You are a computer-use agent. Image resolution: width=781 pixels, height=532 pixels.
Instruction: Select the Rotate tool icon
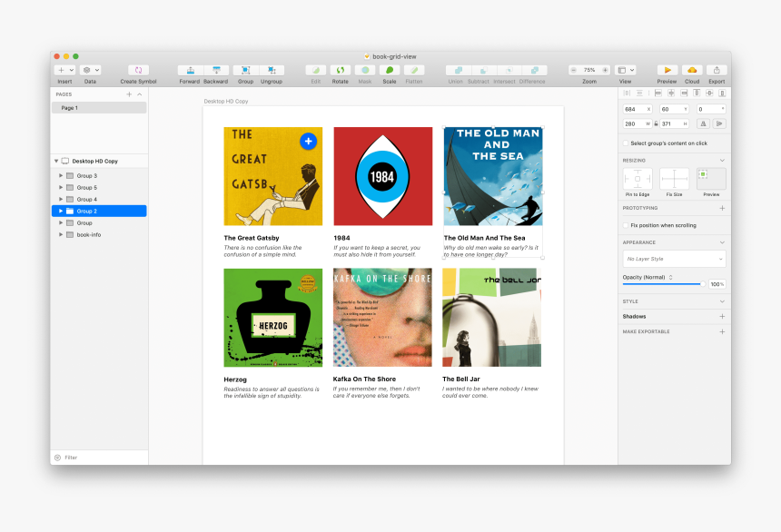point(341,70)
